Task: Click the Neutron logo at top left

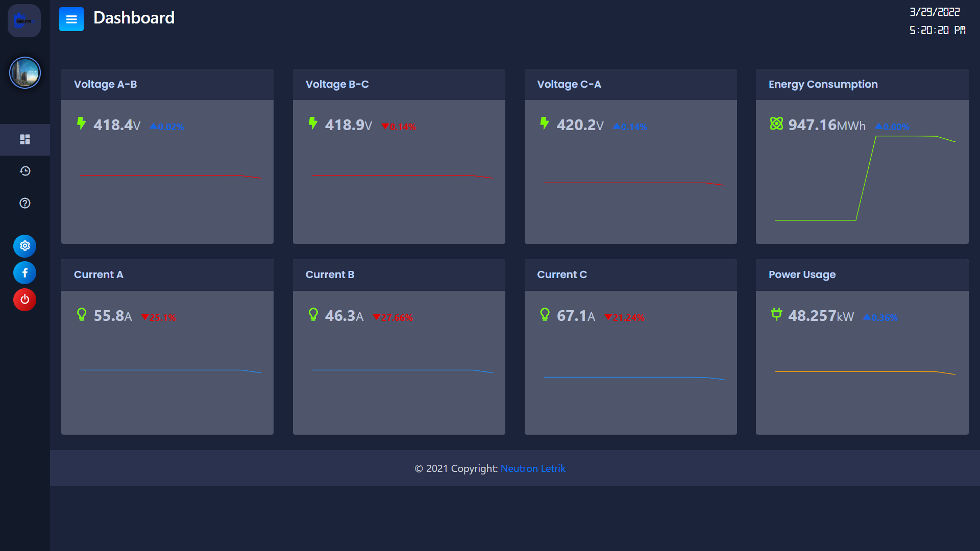Action: tap(24, 21)
